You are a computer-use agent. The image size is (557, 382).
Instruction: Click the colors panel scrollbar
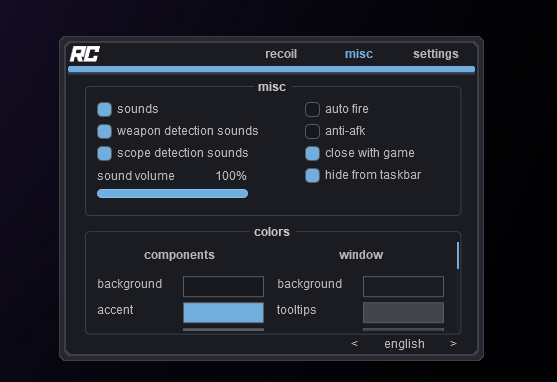click(458, 255)
